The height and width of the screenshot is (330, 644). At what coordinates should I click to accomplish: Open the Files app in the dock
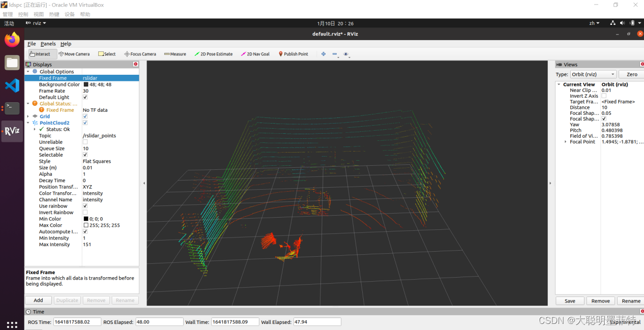12,63
